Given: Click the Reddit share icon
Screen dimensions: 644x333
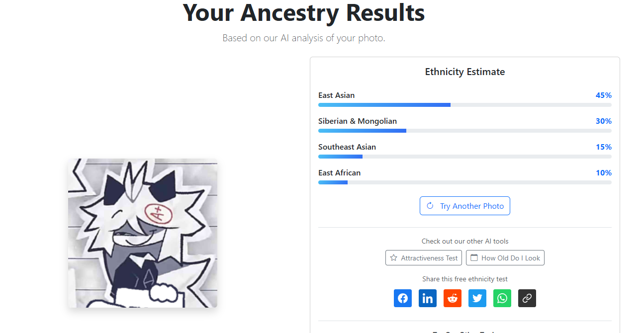Looking at the screenshot, I should click(x=453, y=298).
